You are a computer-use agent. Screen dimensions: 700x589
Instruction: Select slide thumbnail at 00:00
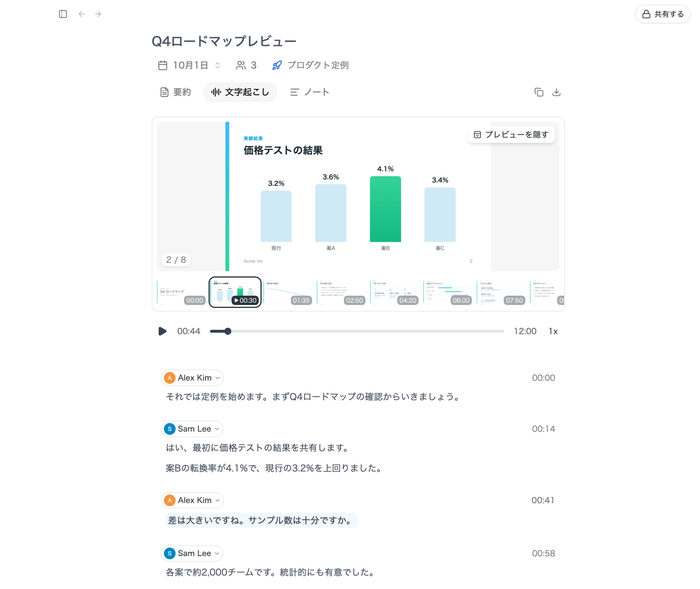click(x=181, y=292)
